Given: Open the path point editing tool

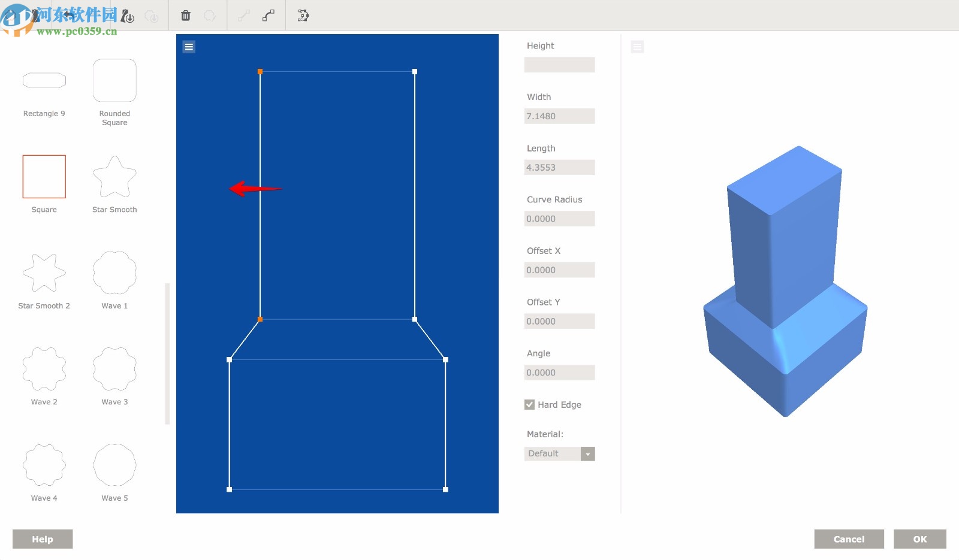Looking at the screenshot, I should (303, 16).
